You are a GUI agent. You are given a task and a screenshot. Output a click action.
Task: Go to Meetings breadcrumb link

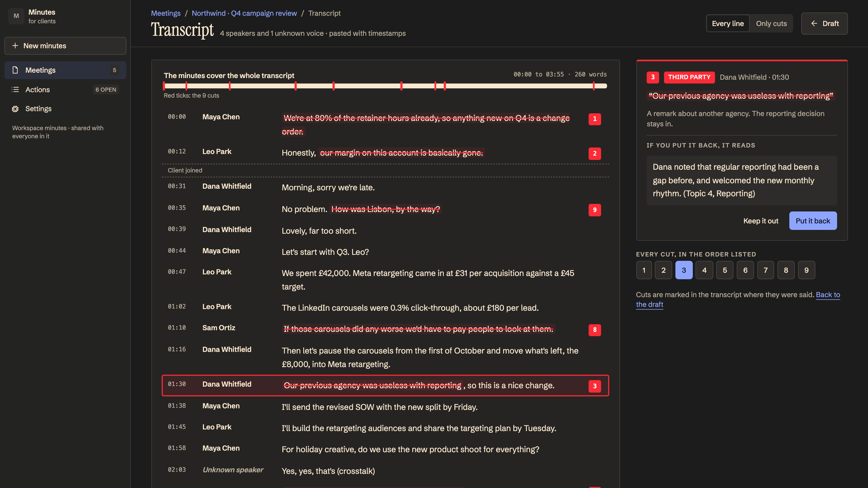[166, 13]
